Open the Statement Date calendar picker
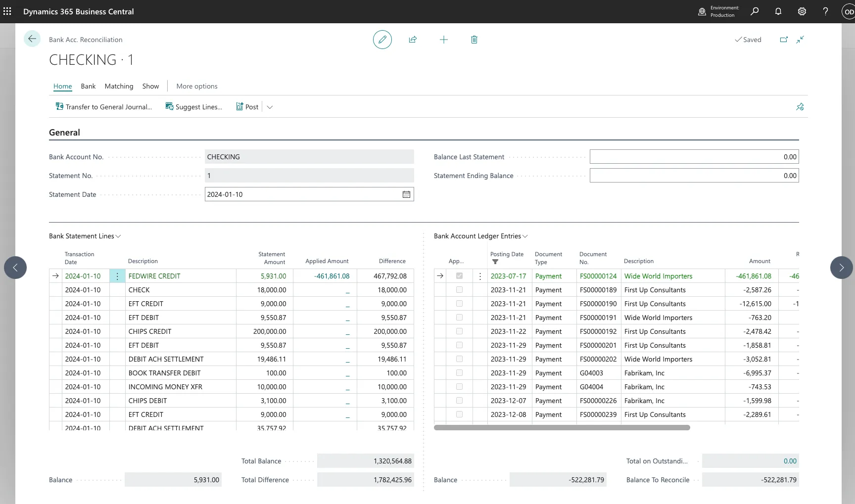This screenshot has height=504, width=855. pos(406,194)
